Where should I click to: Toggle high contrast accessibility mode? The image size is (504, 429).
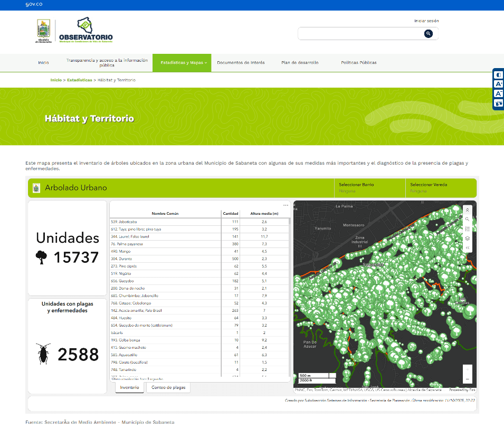click(499, 75)
